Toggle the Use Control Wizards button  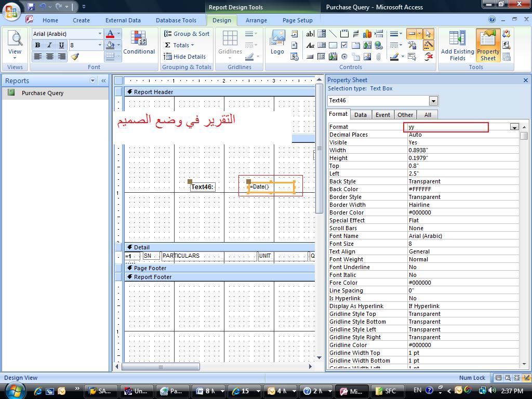click(428, 45)
